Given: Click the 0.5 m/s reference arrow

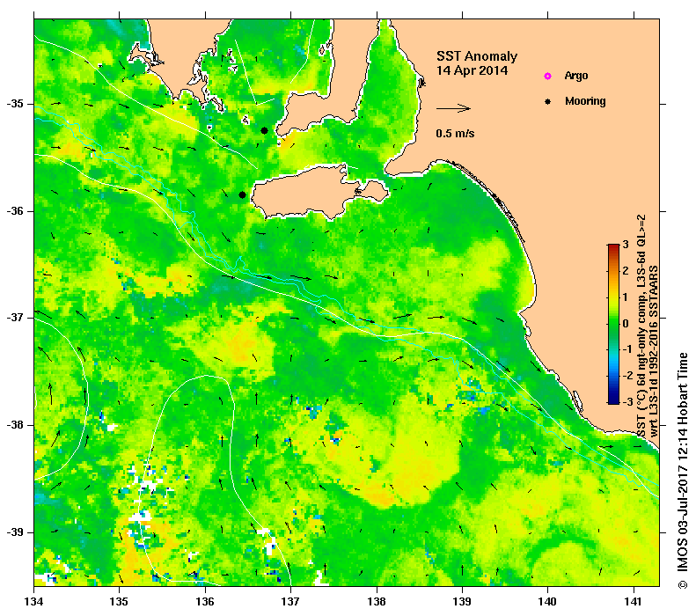Looking at the screenshot, I should (x=453, y=108).
